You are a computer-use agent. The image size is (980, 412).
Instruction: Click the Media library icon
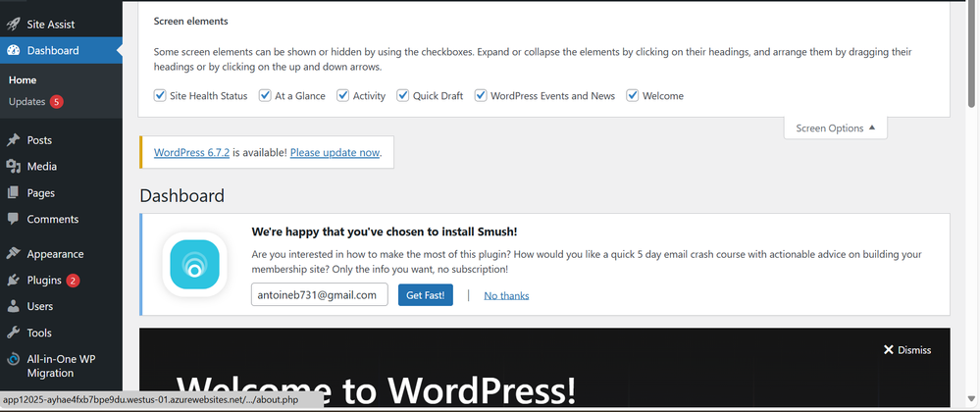pos(13,167)
